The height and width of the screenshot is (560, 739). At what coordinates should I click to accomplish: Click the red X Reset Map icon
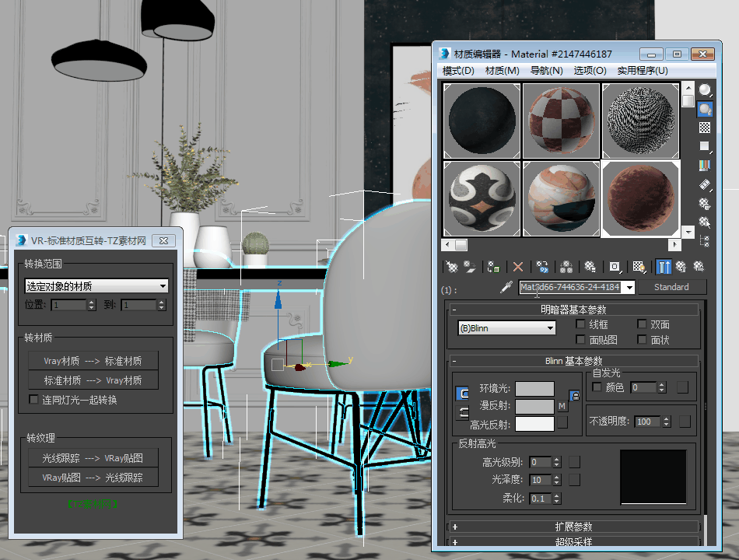518,267
